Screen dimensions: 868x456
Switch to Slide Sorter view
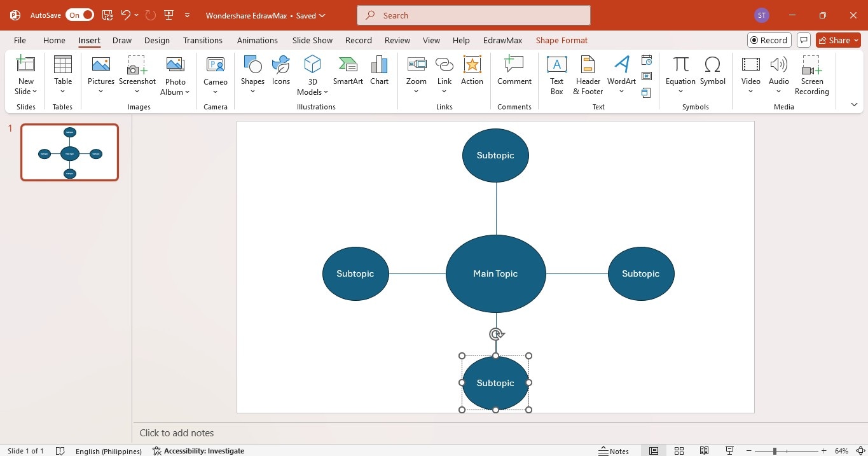pyautogui.click(x=679, y=451)
